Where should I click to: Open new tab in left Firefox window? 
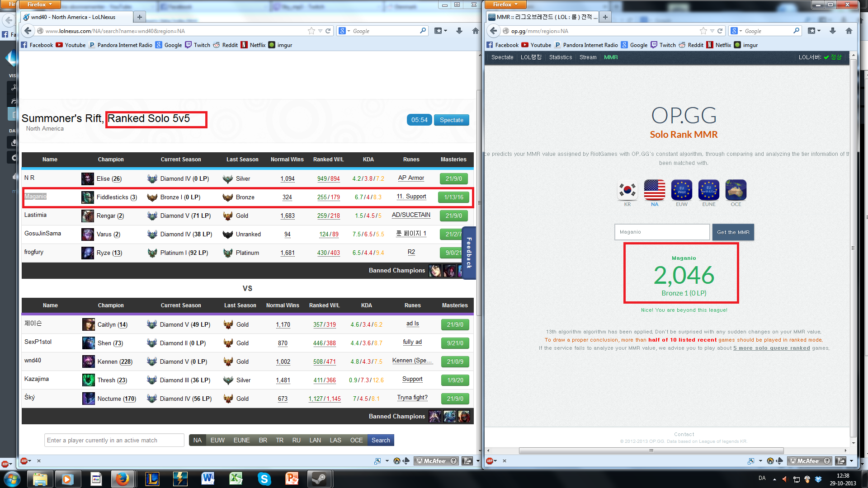coord(140,17)
